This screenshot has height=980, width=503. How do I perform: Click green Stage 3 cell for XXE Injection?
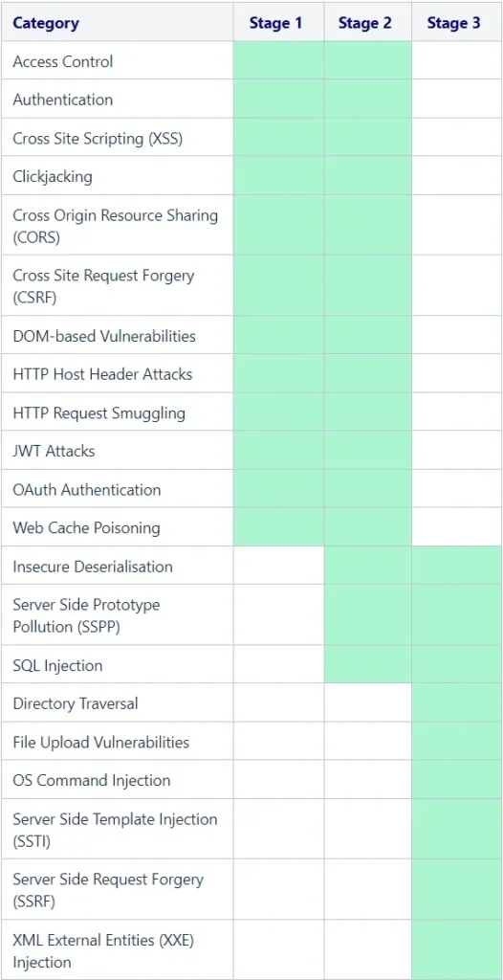457,948
